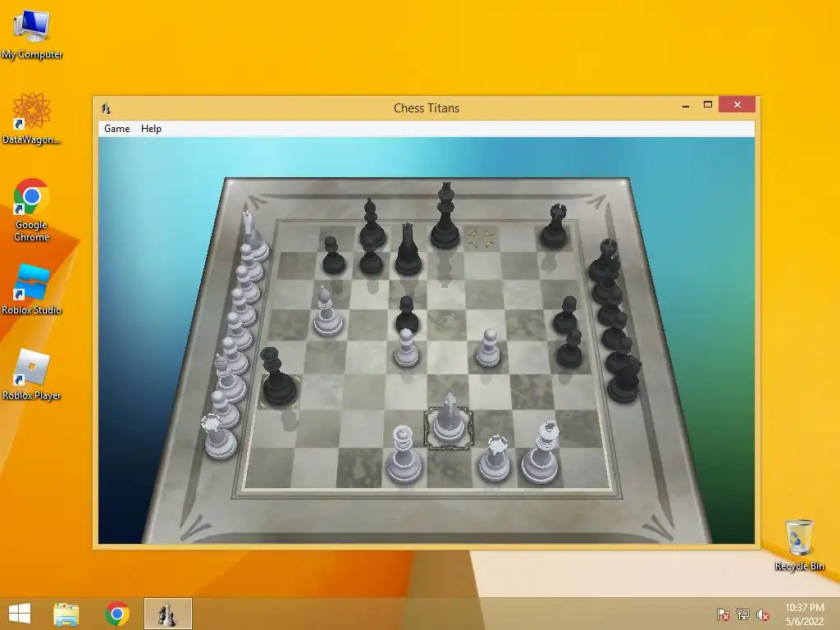This screenshot has height=630, width=840.
Task: Select the black piece on the board's left-edge square
Action: (277, 376)
